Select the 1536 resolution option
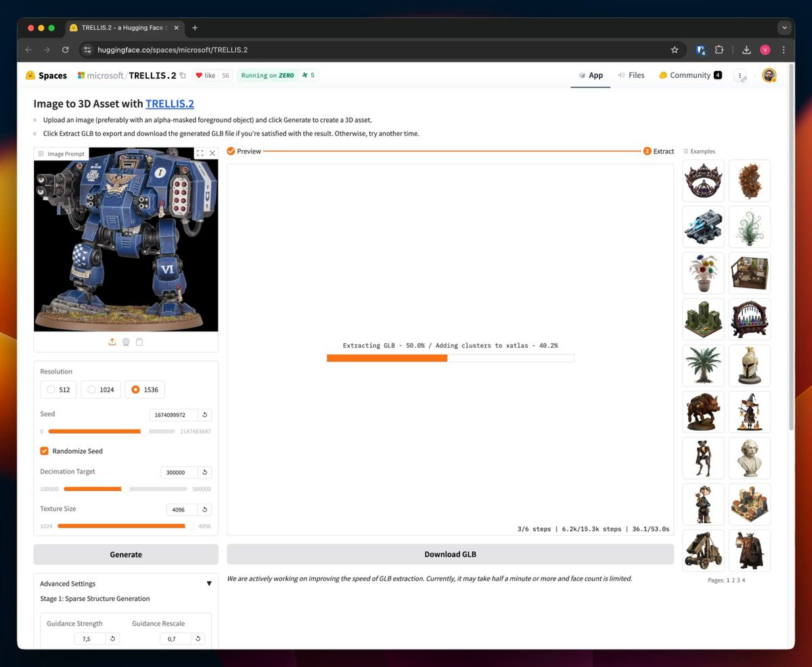812x667 pixels. click(x=145, y=390)
